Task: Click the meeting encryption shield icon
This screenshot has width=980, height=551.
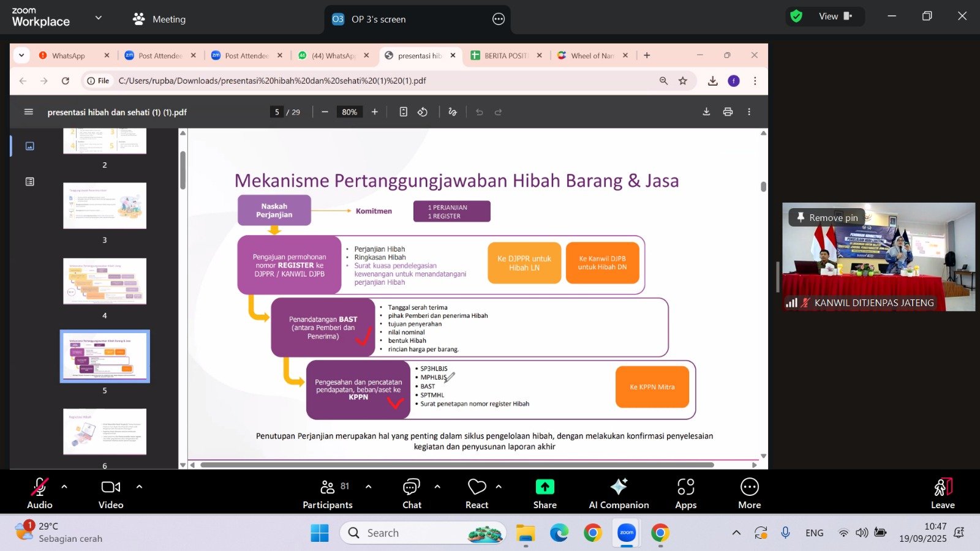Action: coord(796,17)
